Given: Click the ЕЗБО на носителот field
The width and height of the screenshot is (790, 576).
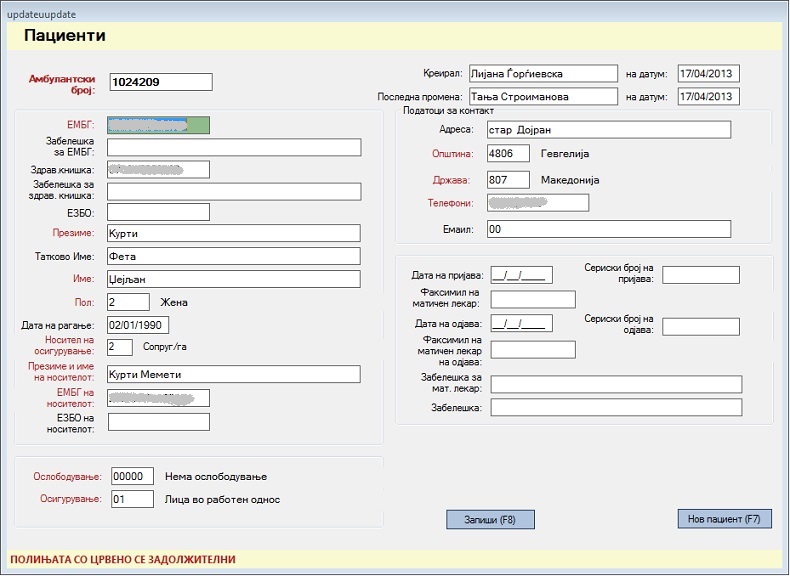Looking at the screenshot, I should click(159, 422).
